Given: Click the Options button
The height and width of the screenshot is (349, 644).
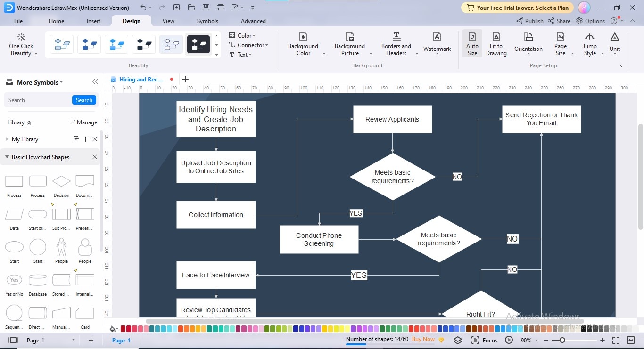Looking at the screenshot, I should pyautogui.click(x=591, y=21).
